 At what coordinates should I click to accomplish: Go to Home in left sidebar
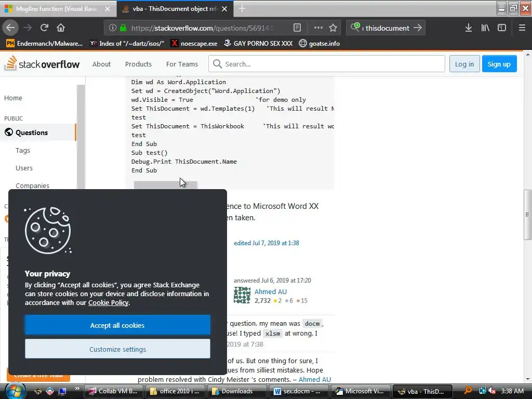point(13,98)
